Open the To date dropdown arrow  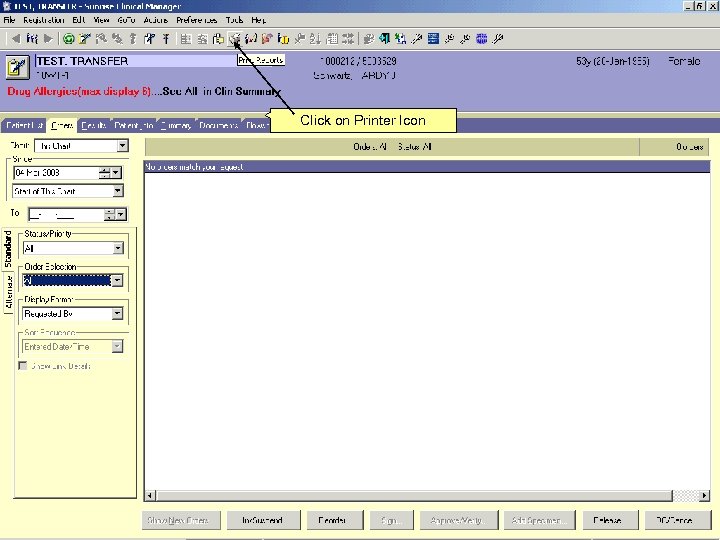pos(121,214)
